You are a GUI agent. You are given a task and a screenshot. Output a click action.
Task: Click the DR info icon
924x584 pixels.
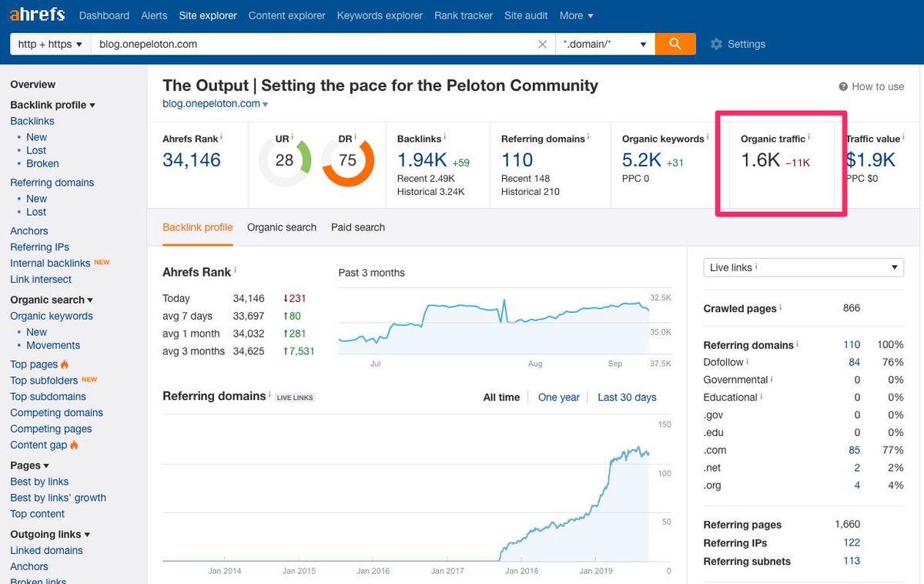[356, 137]
